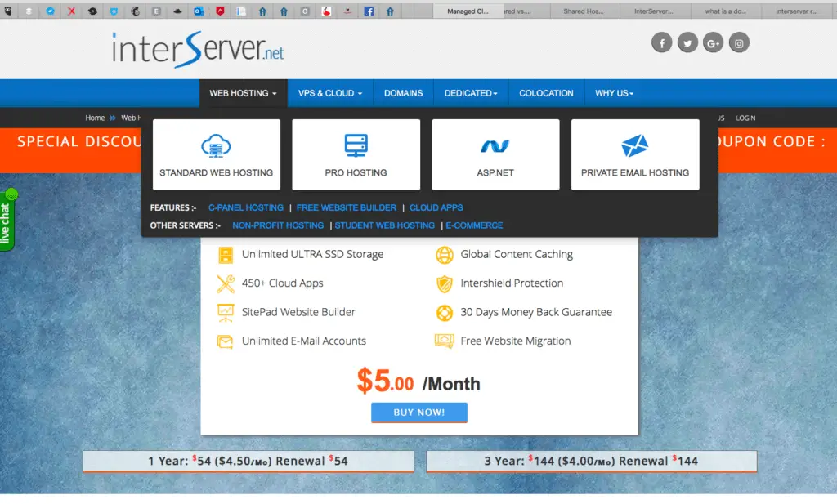Switch to the blue round chat-bubble pinned tab
This screenshot has height=504, width=837.
pos(50,11)
